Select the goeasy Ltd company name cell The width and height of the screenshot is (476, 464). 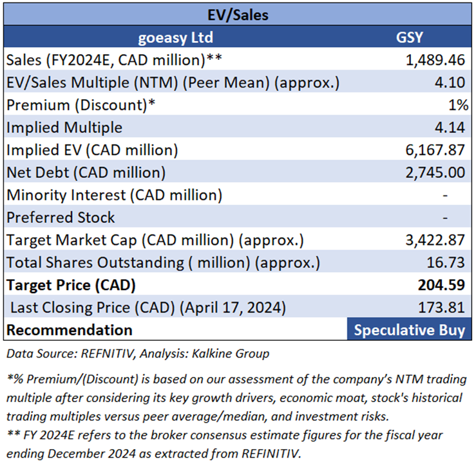(x=175, y=37)
